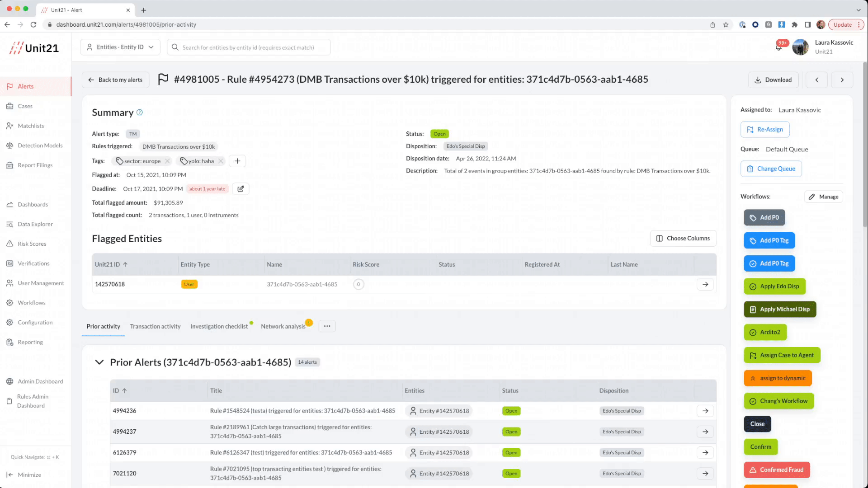
Task: Open Laura Kassovic profile avatar
Action: [x=800, y=47]
